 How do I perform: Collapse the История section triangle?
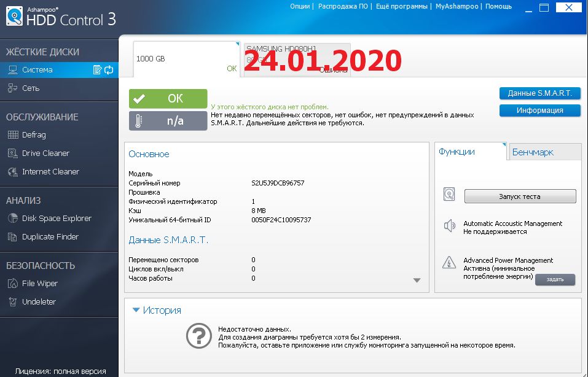pos(136,310)
